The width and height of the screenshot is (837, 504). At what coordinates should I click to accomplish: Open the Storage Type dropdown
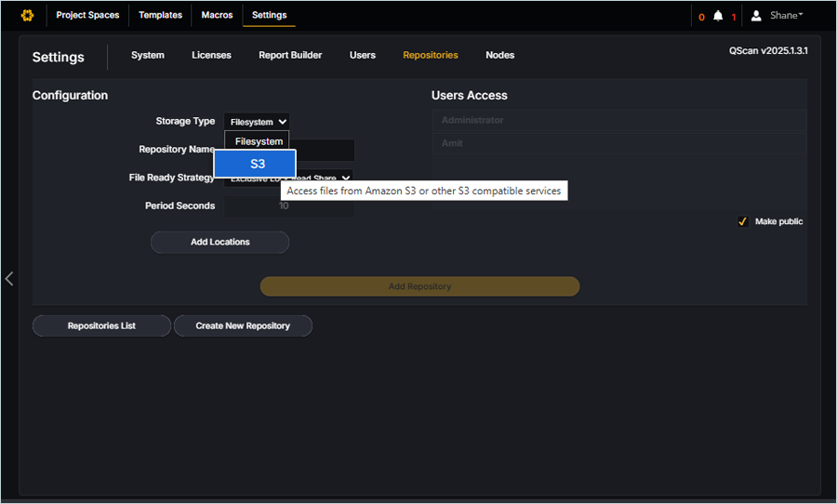tap(259, 122)
